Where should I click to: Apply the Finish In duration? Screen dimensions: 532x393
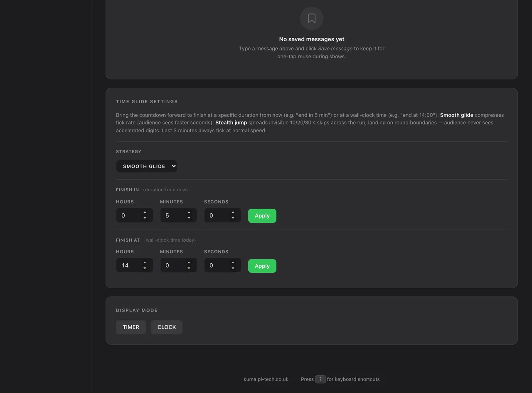262,216
